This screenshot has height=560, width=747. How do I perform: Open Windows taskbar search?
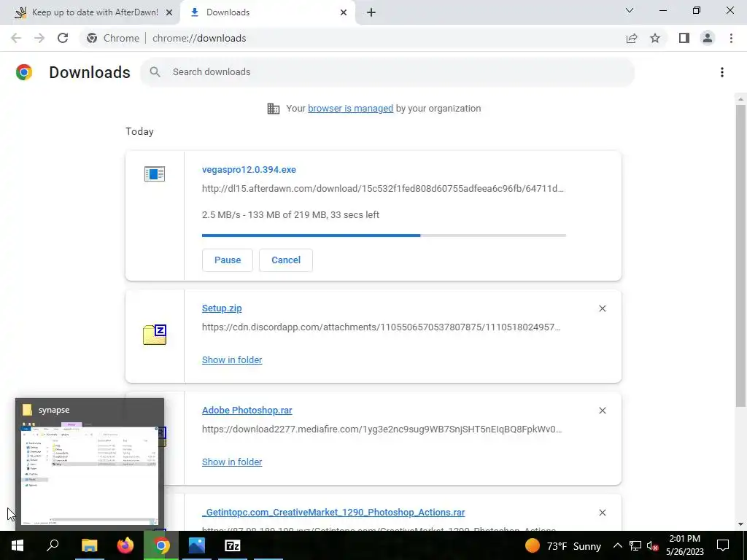(x=53, y=545)
